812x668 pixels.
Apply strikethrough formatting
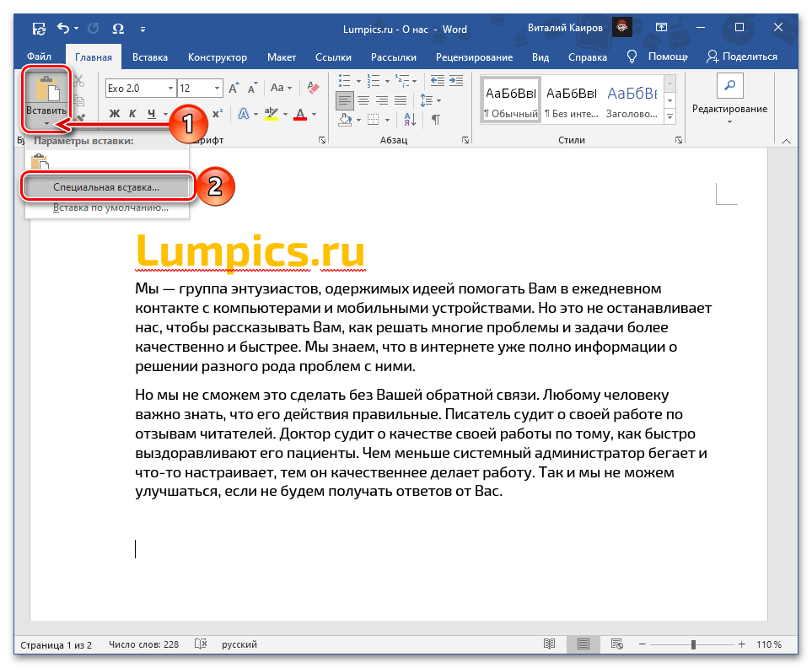(x=178, y=112)
